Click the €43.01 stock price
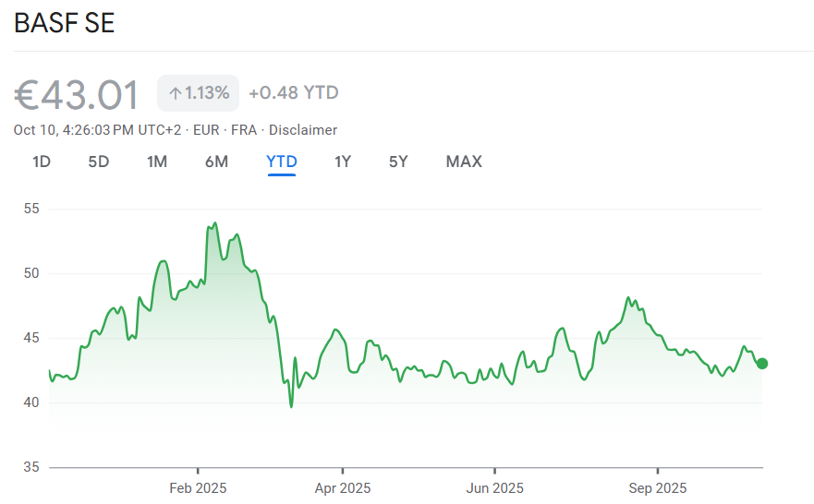The height and width of the screenshot is (504, 814). pos(77,95)
